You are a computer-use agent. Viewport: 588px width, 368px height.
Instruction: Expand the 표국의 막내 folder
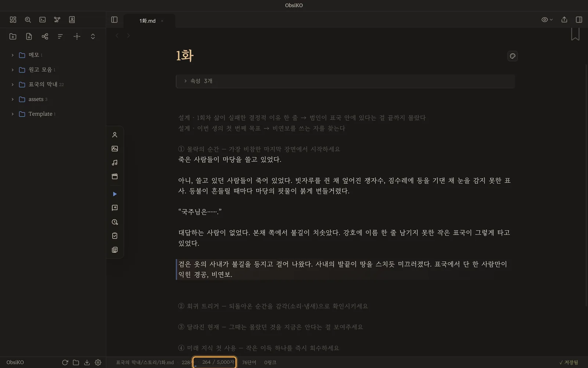coord(12,85)
